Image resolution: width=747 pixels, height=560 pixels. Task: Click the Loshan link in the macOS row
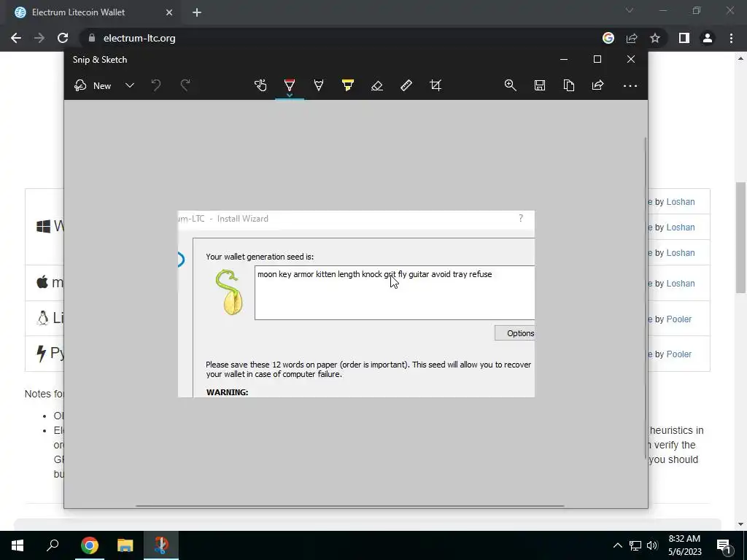pos(681,284)
